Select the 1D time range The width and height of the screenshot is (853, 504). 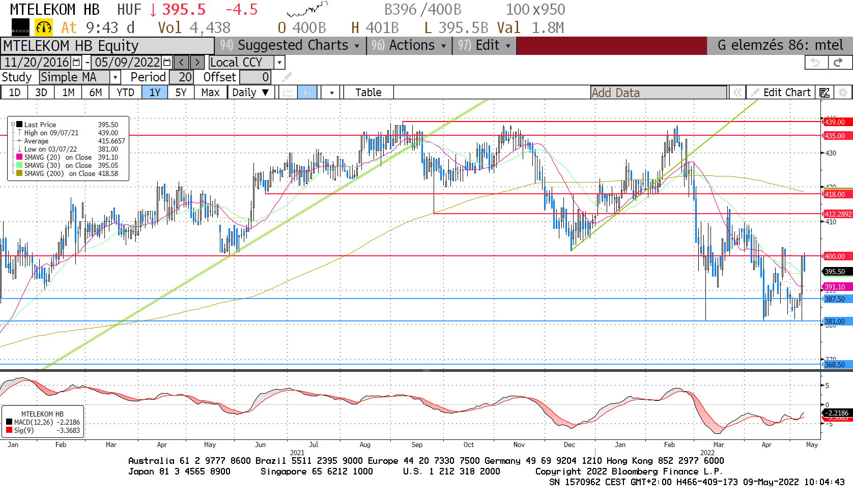[x=15, y=93]
